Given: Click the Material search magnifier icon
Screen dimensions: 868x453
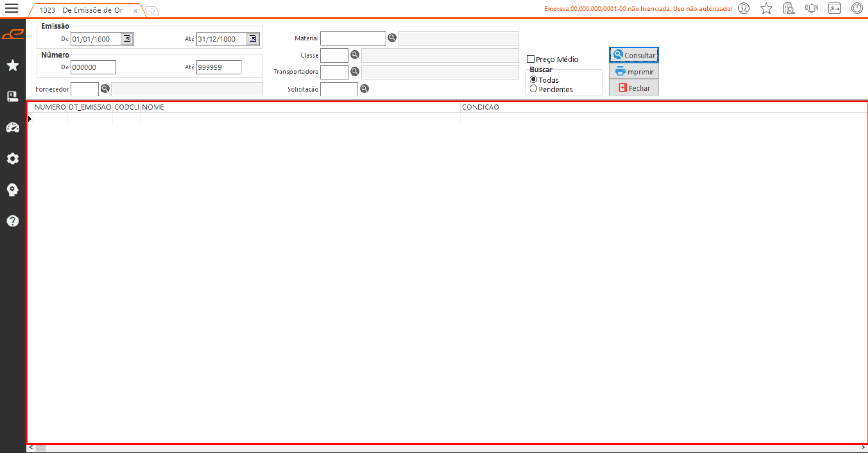Looking at the screenshot, I should click(x=392, y=38).
